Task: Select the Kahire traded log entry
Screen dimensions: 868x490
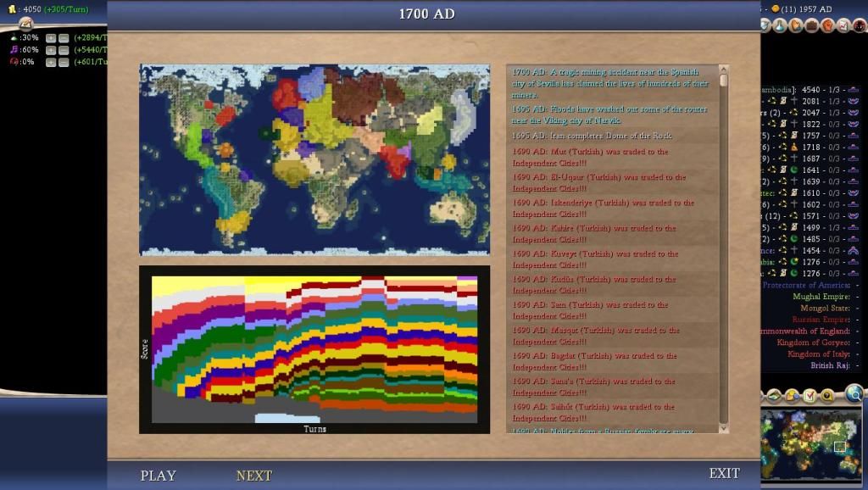Action: (612, 234)
